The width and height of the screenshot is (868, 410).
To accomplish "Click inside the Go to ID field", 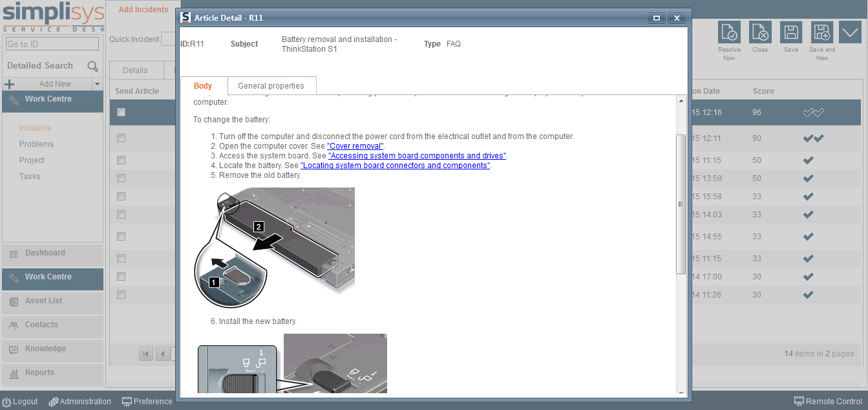I will point(52,43).
